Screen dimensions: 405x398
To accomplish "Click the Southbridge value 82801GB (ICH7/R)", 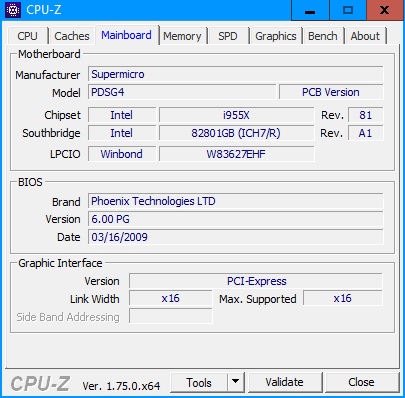I will [236, 133].
